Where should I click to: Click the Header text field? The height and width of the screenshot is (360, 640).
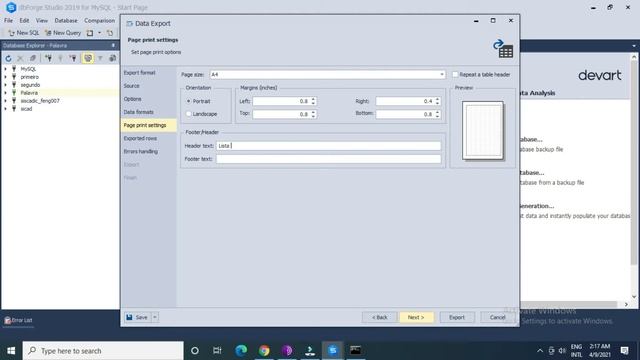click(x=329, y=146)
